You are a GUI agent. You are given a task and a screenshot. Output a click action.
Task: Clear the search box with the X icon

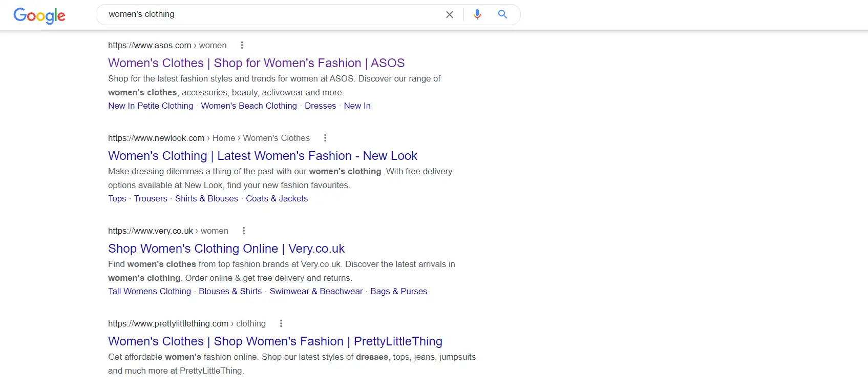[450, 15]
